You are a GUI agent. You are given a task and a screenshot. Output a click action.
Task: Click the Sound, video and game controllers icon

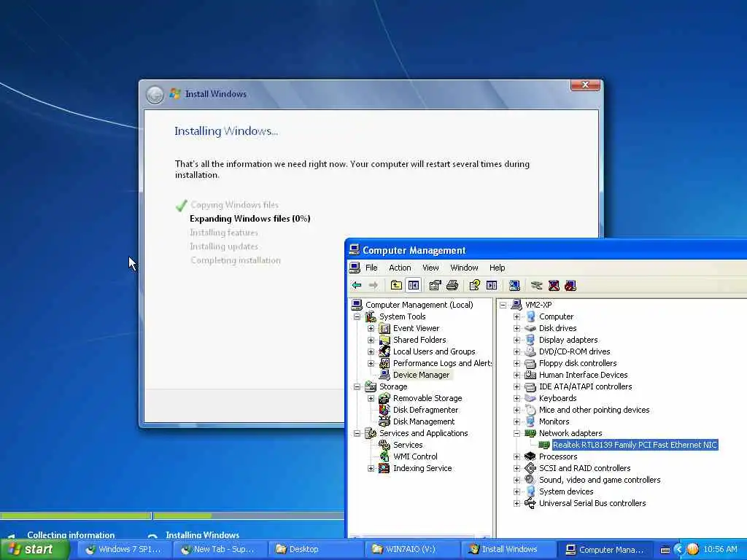[530, 480]
